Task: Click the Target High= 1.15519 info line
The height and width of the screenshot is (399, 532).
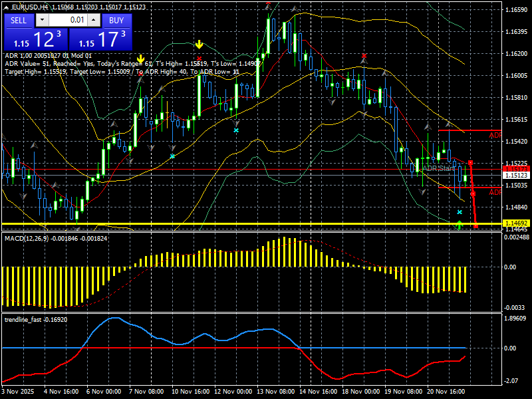Action: [x=122, y=72]
